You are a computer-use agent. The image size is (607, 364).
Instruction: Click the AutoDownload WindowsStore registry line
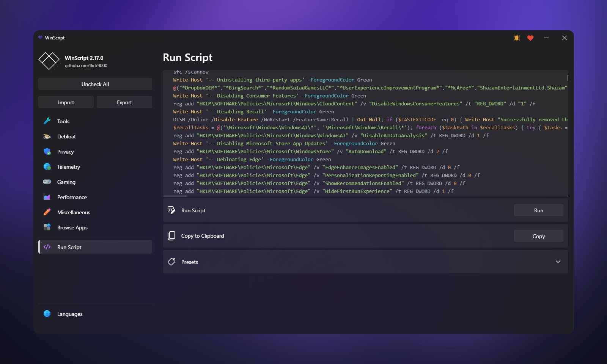coord(310,151)
